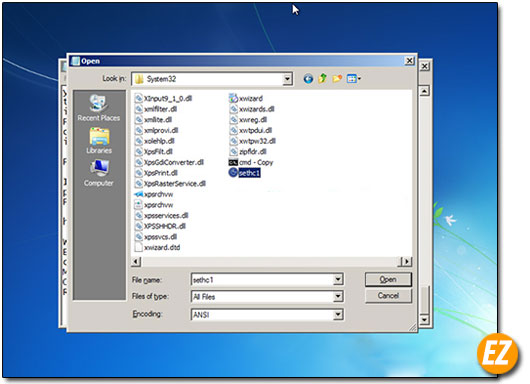The width and height of the screenshot is (530, 384).
Task: Select the cmd - Copy file
Action: click(251, 162)
